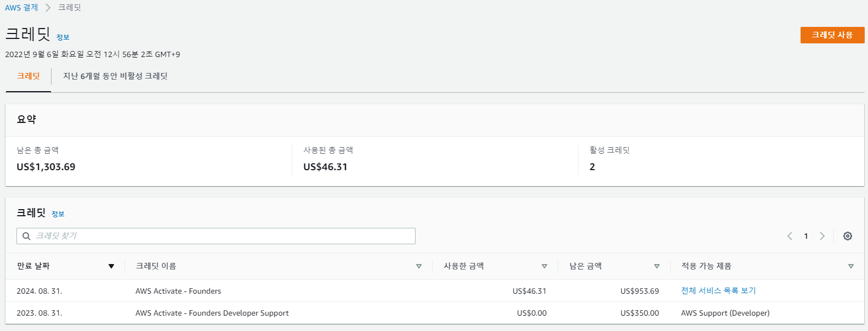Viewport: 868px width, 331px height.
Task: Select page number 1 in pagination
Action: pyautogui.click(x=805, y=236)
